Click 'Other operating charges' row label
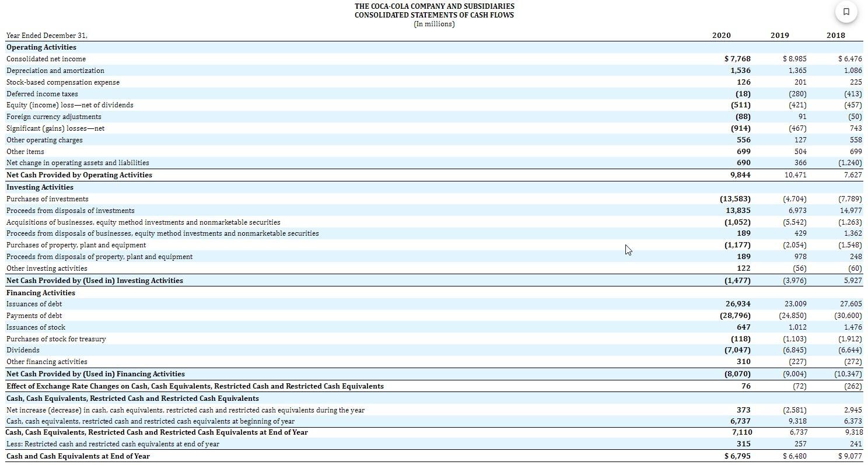 coord(44,140)
